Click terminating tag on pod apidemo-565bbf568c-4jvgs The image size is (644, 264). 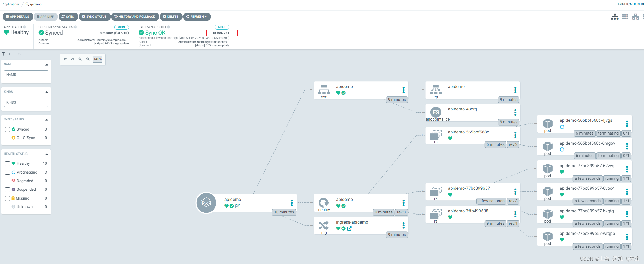pos(608,133)
